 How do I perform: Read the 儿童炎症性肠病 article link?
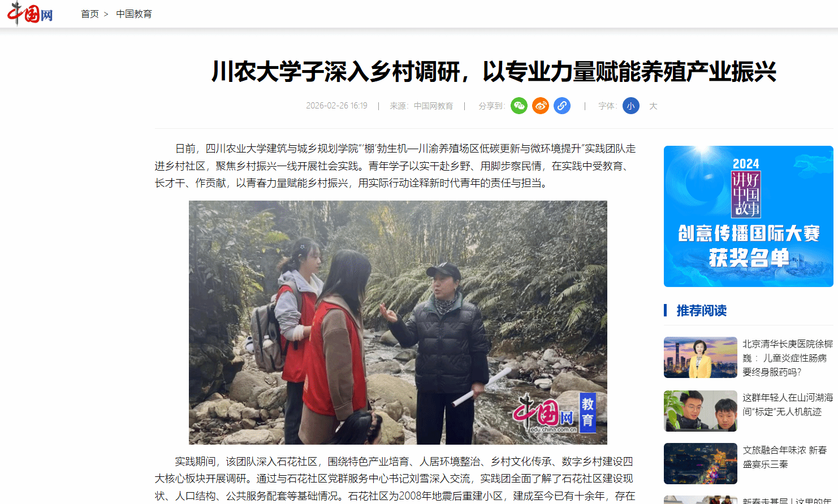point(788,358)
